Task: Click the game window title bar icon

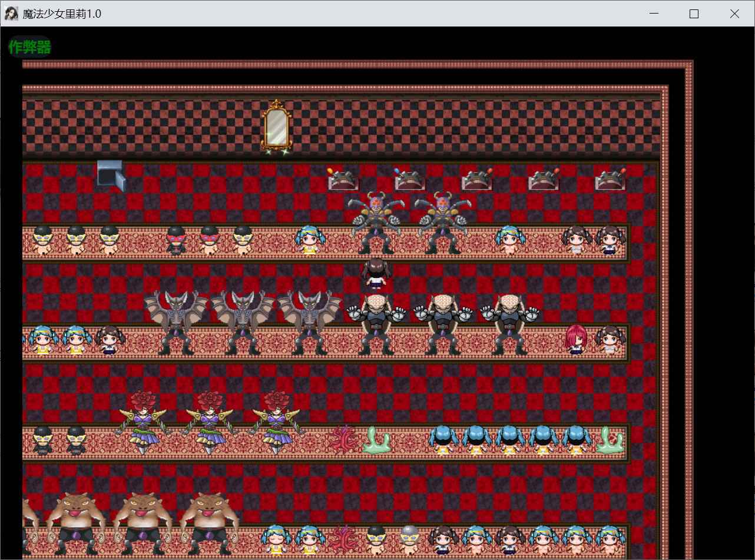Action: point(11,14)
